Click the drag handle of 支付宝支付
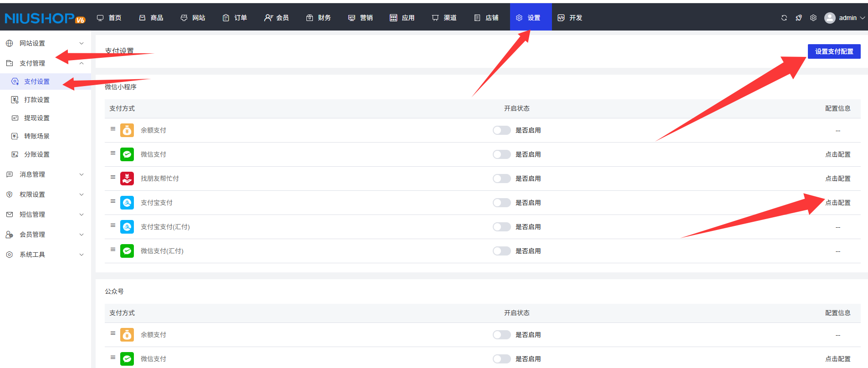 113,201
